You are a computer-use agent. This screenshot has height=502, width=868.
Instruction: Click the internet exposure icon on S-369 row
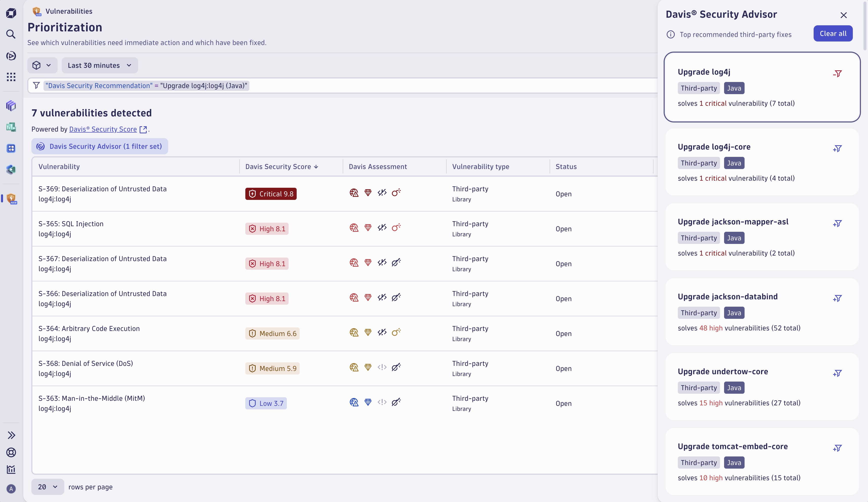pos(354,193)
